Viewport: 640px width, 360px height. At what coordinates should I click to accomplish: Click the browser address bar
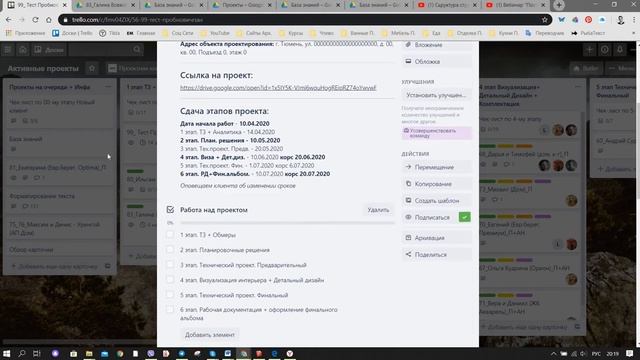point(304,20)
